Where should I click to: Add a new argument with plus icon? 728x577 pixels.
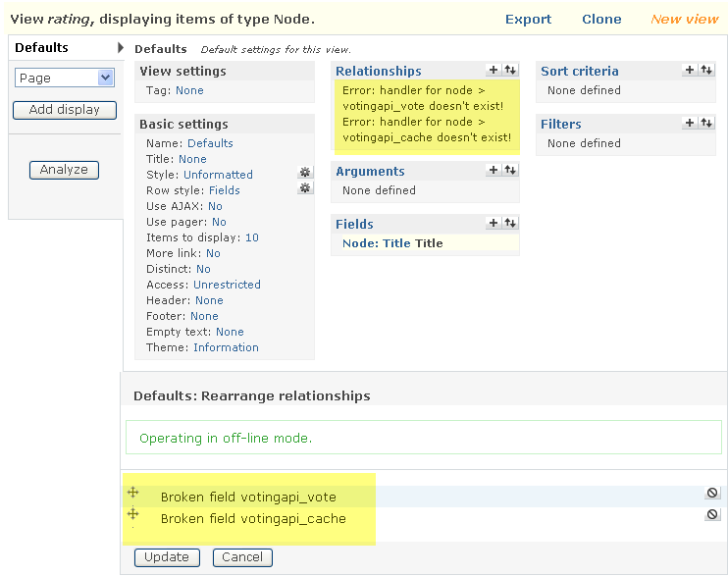click(494, 170)
